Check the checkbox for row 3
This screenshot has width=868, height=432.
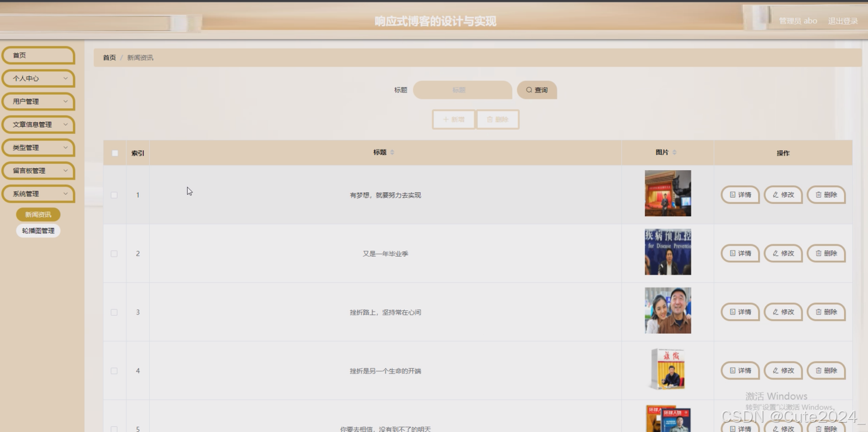pyautogui.click(x=114, y=312)
